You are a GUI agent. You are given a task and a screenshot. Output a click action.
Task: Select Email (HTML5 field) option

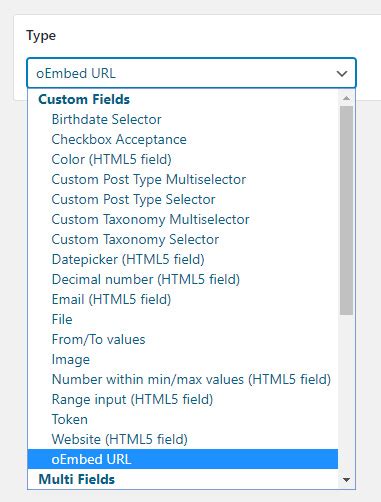(x=183, y=299)
